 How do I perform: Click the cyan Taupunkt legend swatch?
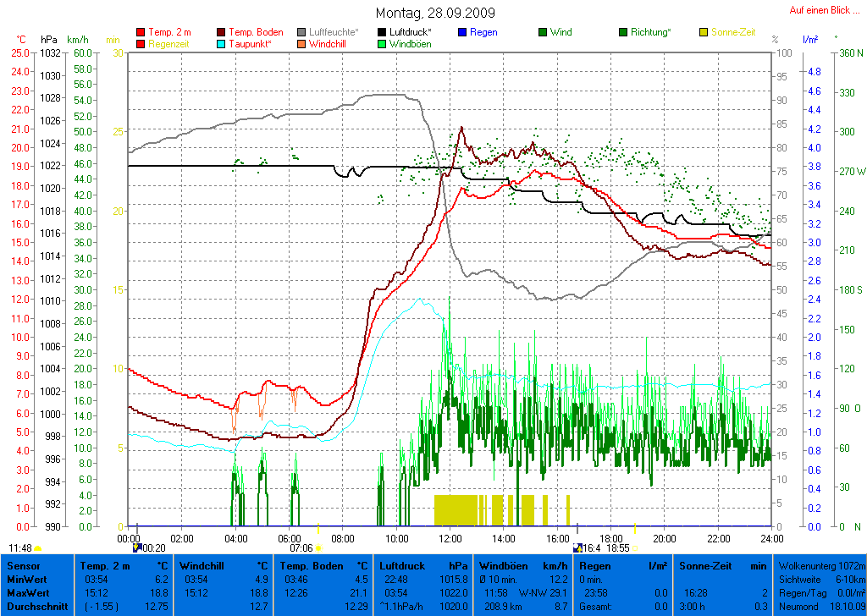pos(222,44)
